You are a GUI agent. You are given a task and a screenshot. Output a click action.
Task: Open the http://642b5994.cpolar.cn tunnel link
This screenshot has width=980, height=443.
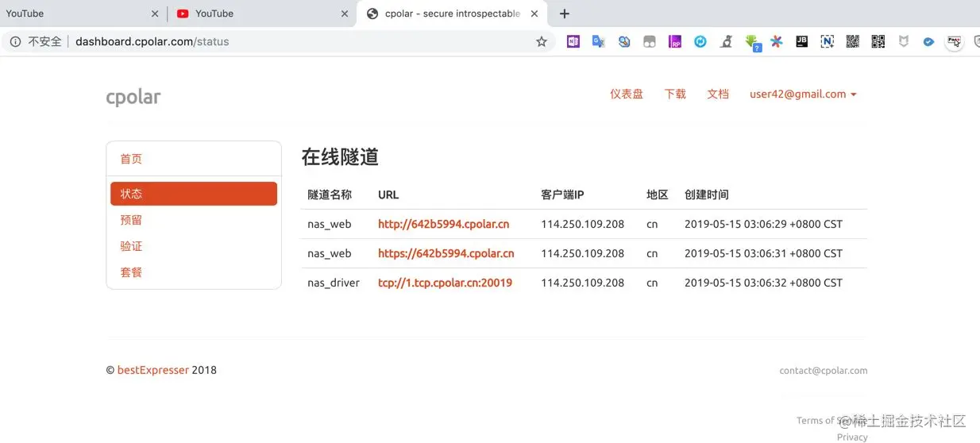tap(444, 224)
